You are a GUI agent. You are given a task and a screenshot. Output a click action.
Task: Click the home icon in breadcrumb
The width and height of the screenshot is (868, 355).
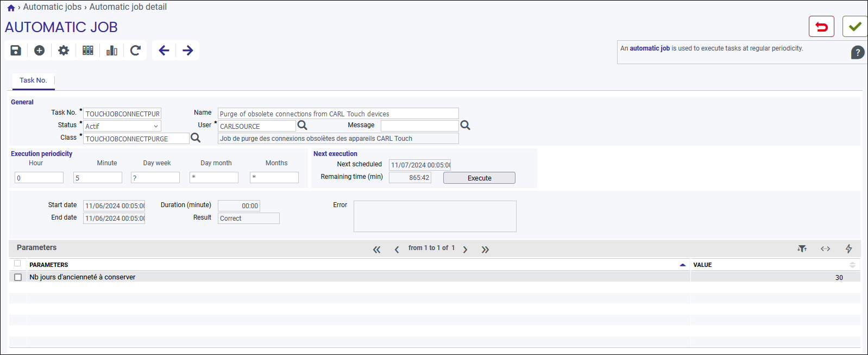11,8
